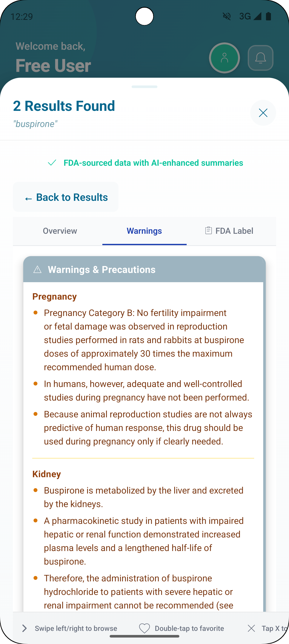Tap the green checkmark FDA-sourced icon
The height and width of the screenshot is (644, 289).
[x=52, y=163]
